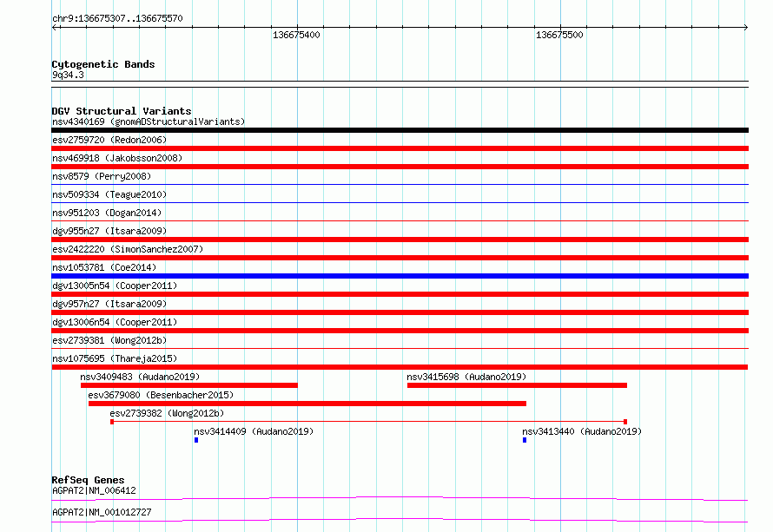
Task: Open the esv2759720 (Redon2006) variant label
Action: pyautogui.click(x=109, y=140)
